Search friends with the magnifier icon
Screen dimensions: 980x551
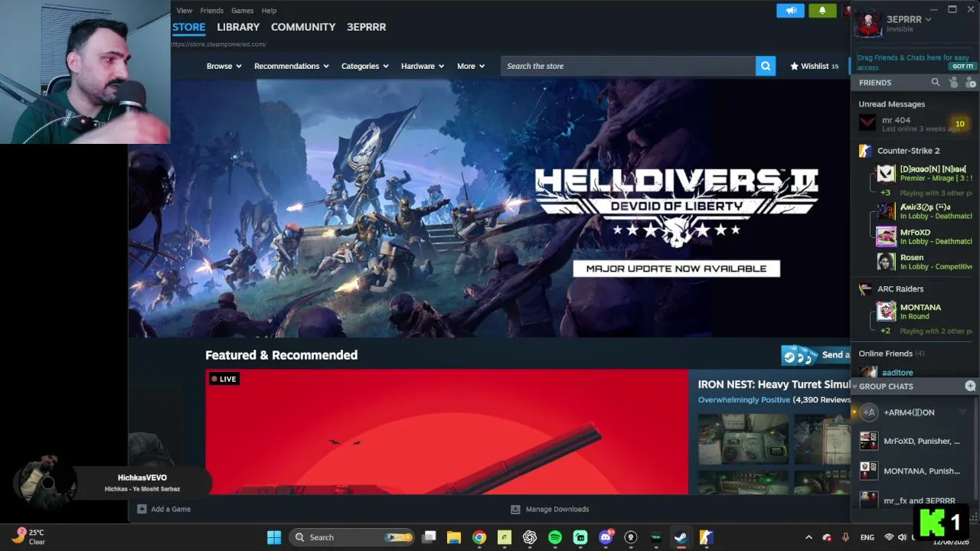tap(935, 82)
